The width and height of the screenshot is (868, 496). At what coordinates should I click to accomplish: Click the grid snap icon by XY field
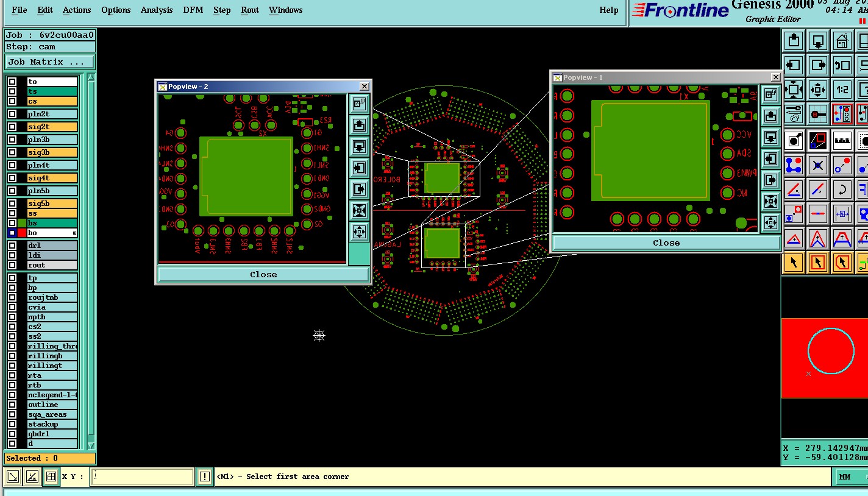click(51, 477)
